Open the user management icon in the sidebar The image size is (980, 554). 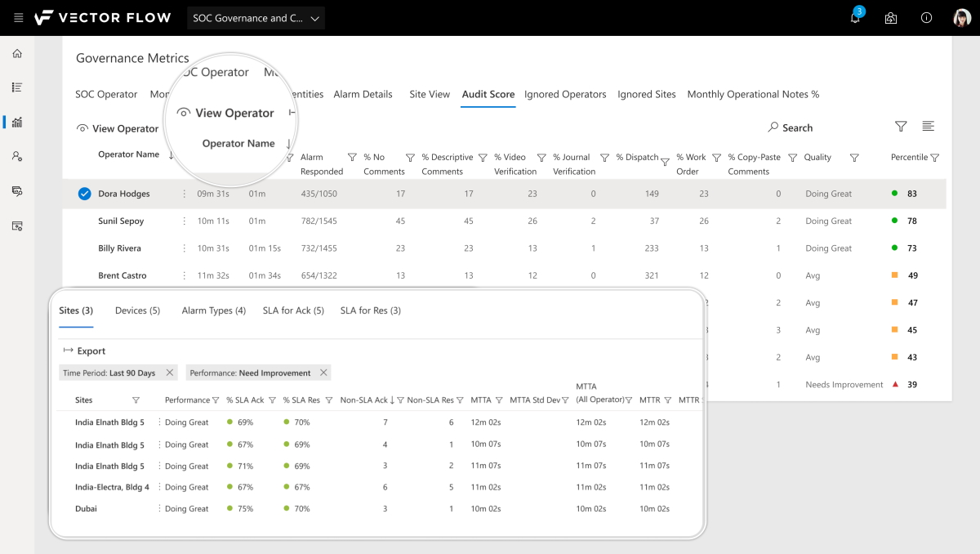[x=16, y=156]
